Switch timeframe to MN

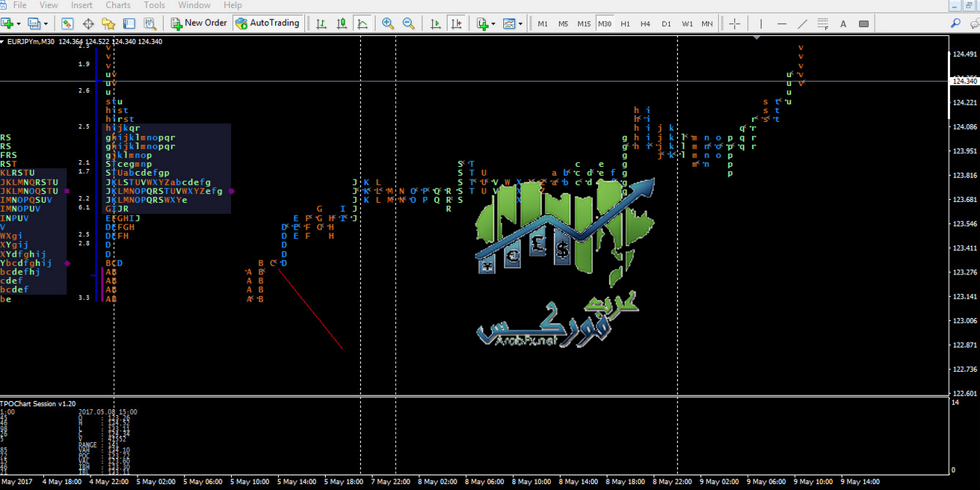click(707, 24)
